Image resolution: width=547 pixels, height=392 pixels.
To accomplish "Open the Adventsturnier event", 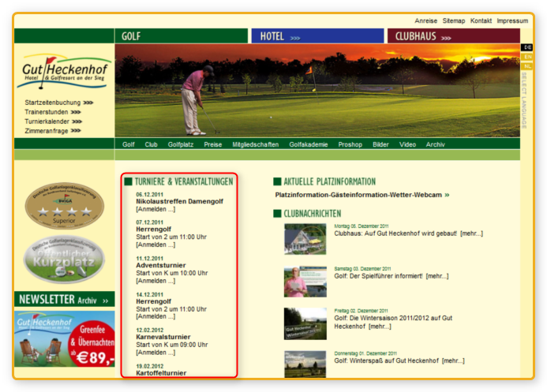I will point(161,266).
